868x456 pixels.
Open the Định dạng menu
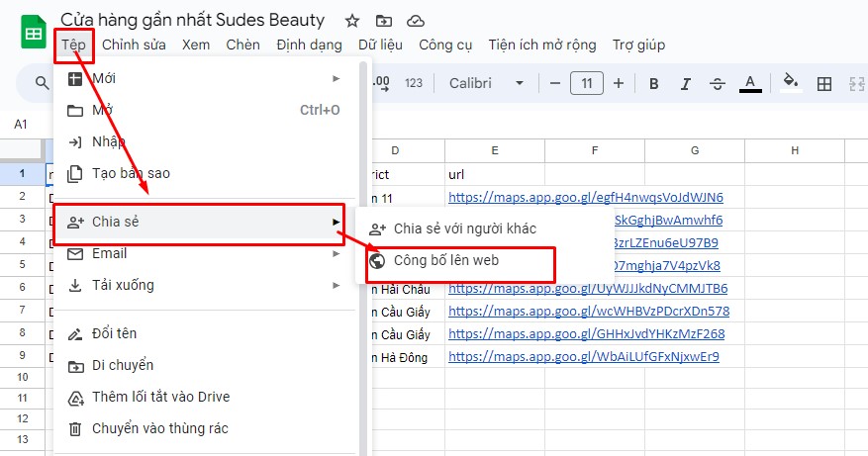tap(310, 45)
